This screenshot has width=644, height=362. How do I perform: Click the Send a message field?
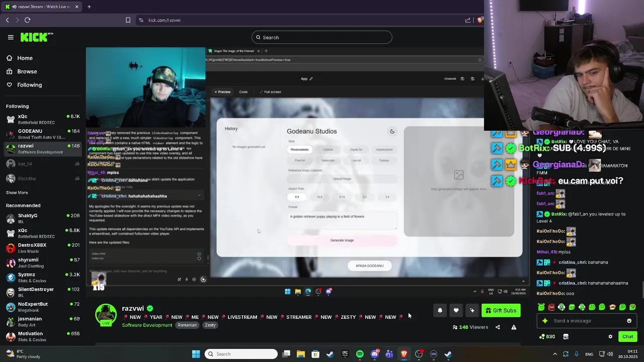click(587, 321)
